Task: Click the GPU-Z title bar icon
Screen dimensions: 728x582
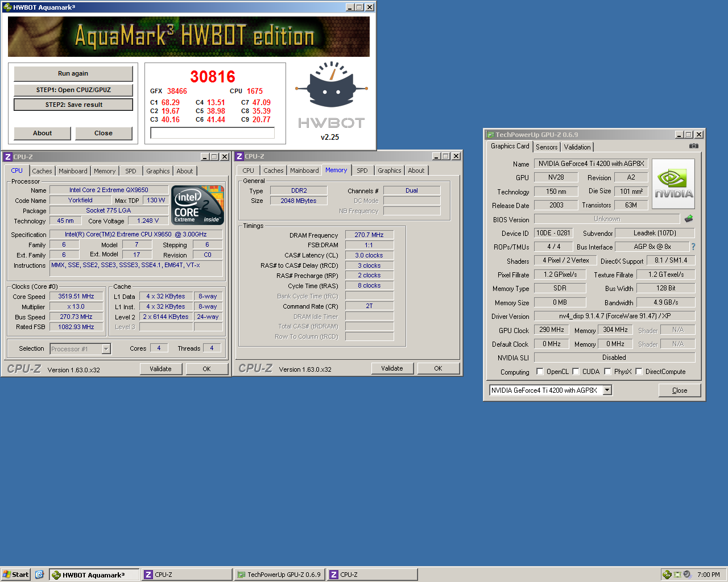Action: (490, 135)
